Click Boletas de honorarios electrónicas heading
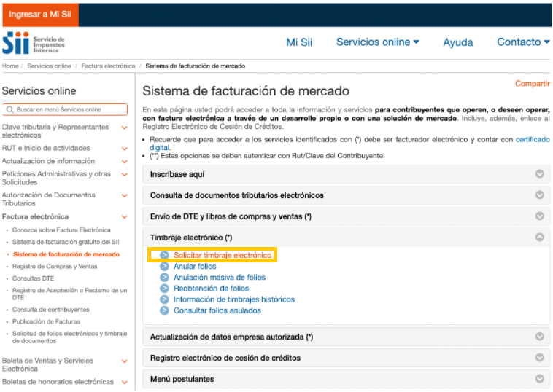Image resolution: width=553 pixels, height=392 pixels. coord(58,382)
